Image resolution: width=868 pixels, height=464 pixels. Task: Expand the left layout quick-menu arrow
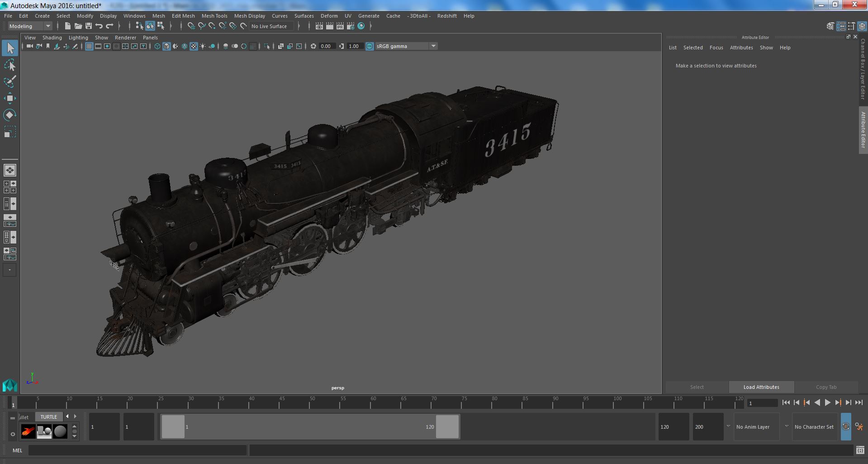pyautogui.click(x=9, y=270)
